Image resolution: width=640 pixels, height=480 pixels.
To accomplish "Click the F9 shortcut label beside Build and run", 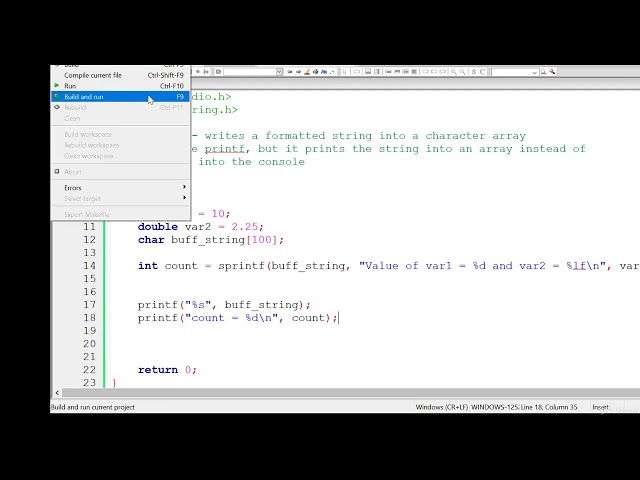I will 180,97.
